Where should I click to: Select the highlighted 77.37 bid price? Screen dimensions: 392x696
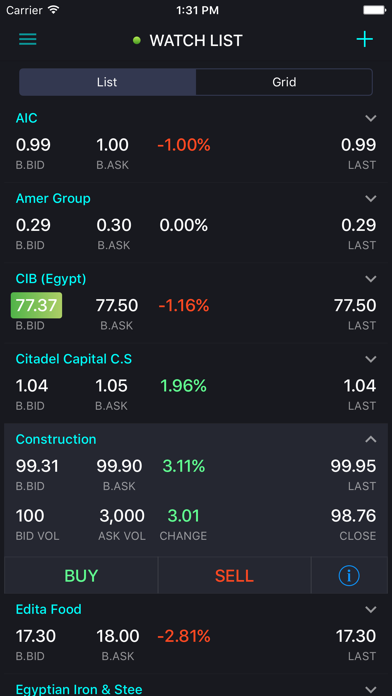coord(36,305)
